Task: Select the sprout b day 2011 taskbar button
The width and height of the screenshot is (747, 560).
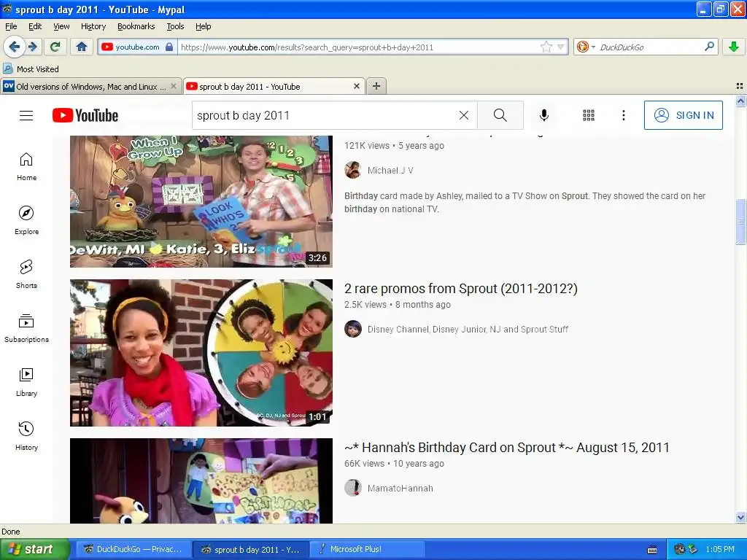Action: point(251,549)
